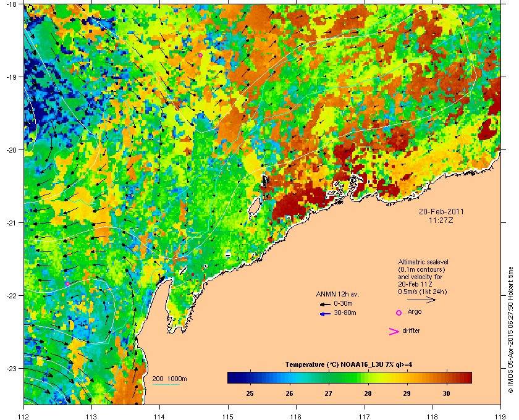Screen dimensions: 519x420
Task: Click the "30-80m" depth label
Action: coord(345,313)
